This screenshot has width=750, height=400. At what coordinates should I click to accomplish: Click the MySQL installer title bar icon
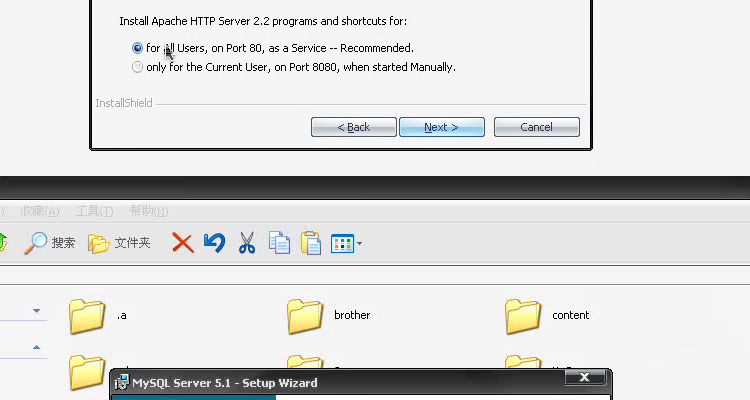pos(121,382)
